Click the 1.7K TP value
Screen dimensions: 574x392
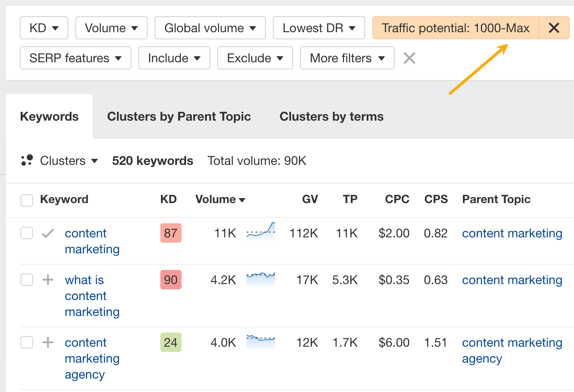[345, 342]
